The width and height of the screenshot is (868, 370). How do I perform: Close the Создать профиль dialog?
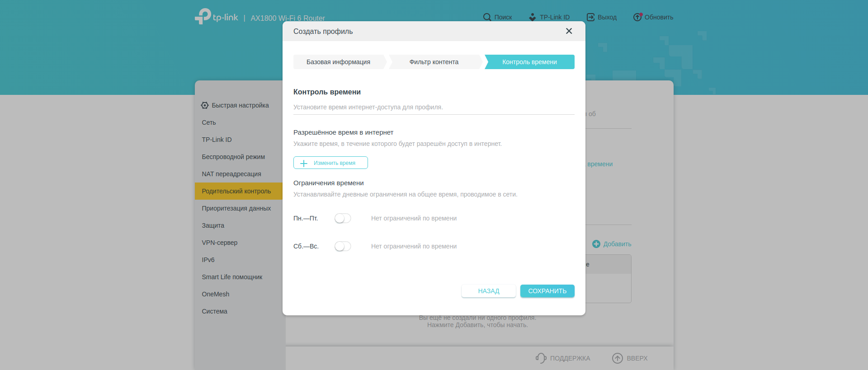[x=569, y=31]
